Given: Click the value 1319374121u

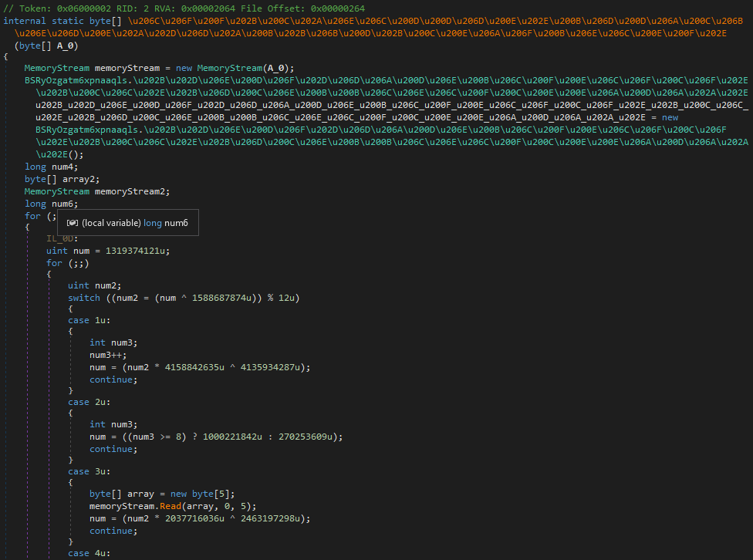Looking at the screenshot, I should (136, 251).
